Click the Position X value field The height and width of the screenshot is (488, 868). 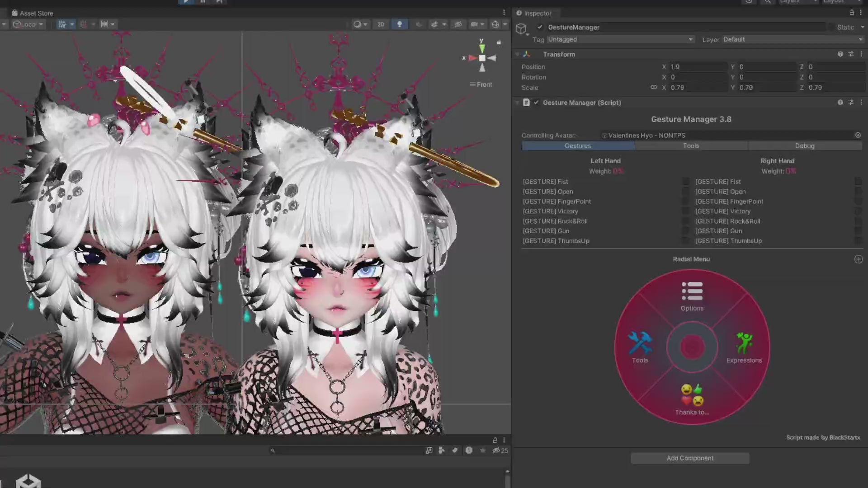coord(698,66)
